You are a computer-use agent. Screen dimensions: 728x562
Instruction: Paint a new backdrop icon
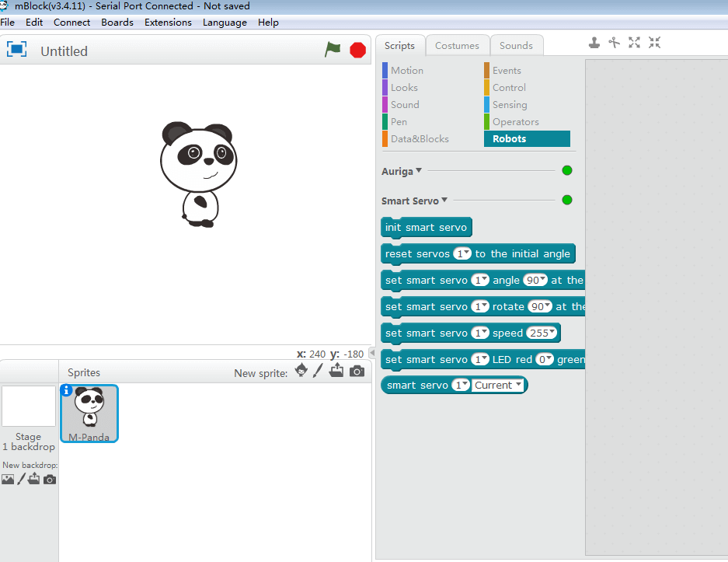pyautogui.click(x=21, y=479)
